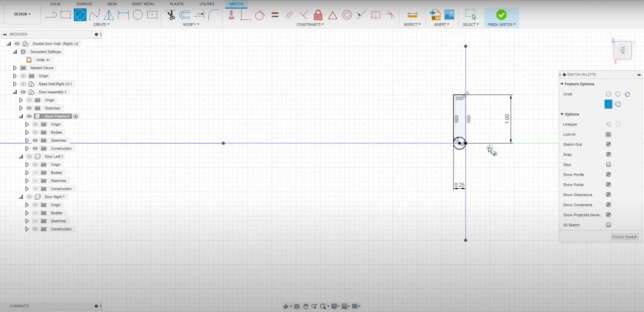This screenshot has width=644, height=312.
Task: Apply the Tangent constraint
Action: pyautogui.click(x=260, y=15)
